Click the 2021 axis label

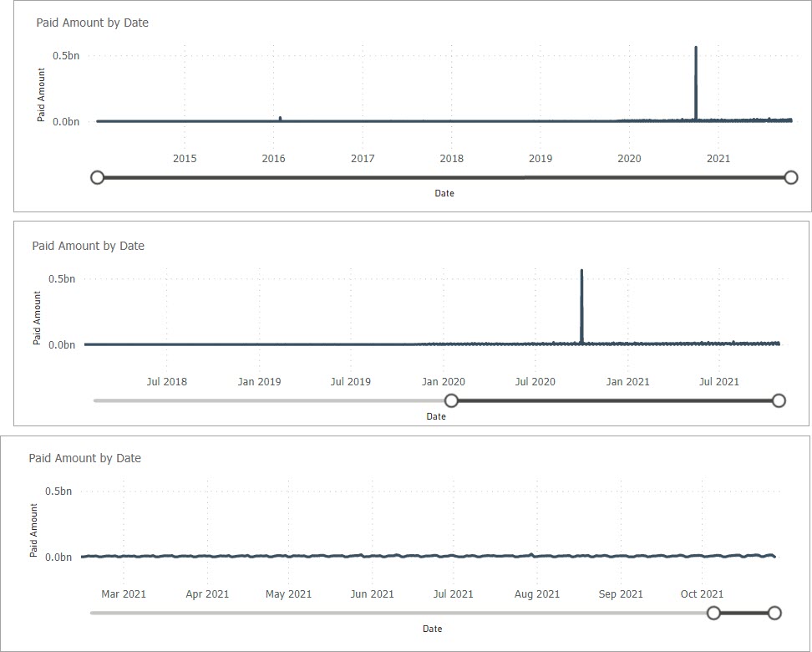[718, 159]
